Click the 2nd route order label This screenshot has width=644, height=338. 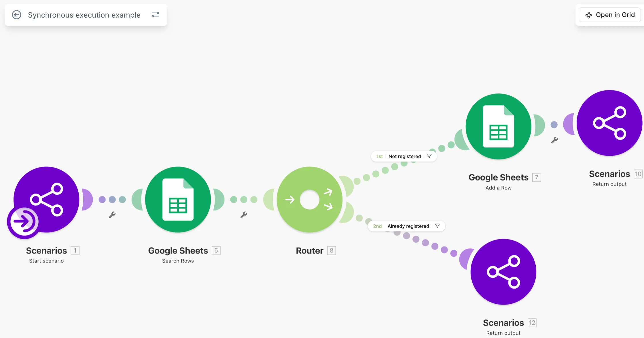pyautogui.click(x=377, y=226)
